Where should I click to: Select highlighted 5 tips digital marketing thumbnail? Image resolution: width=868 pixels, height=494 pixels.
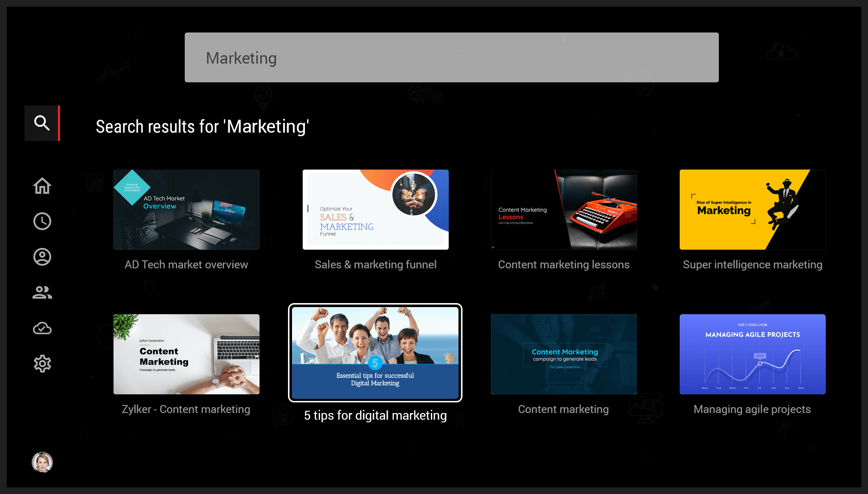click(x=375, y=352)
